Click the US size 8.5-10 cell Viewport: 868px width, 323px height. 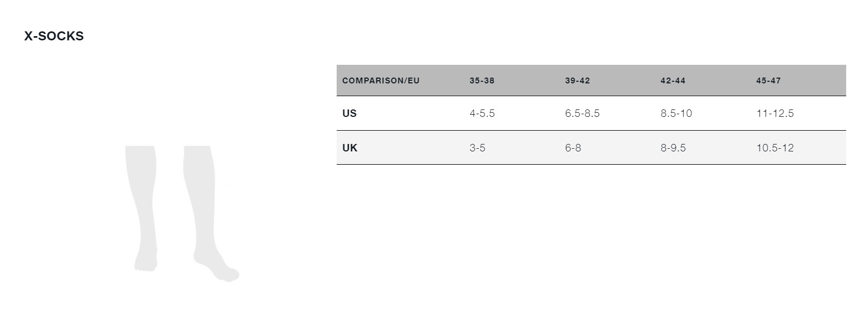click(677, 113)
